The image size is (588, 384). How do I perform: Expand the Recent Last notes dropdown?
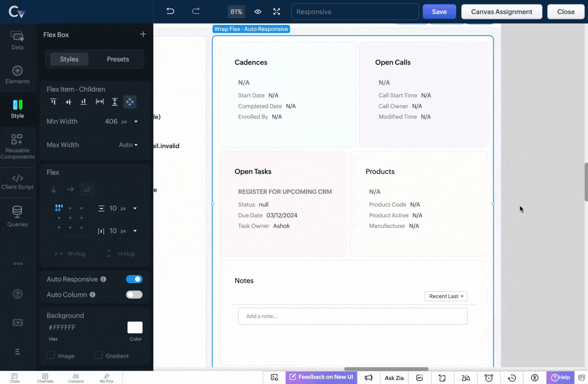coord(445,296)
